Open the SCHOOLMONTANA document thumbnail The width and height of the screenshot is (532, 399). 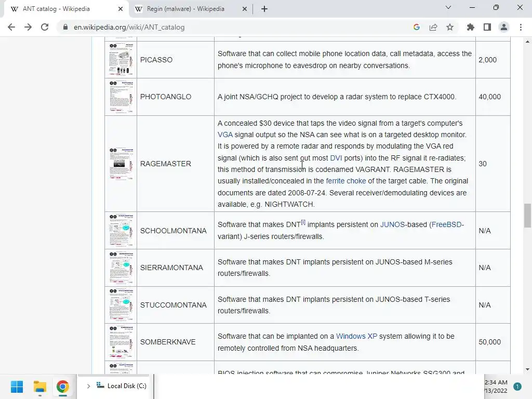click(121, 230)
